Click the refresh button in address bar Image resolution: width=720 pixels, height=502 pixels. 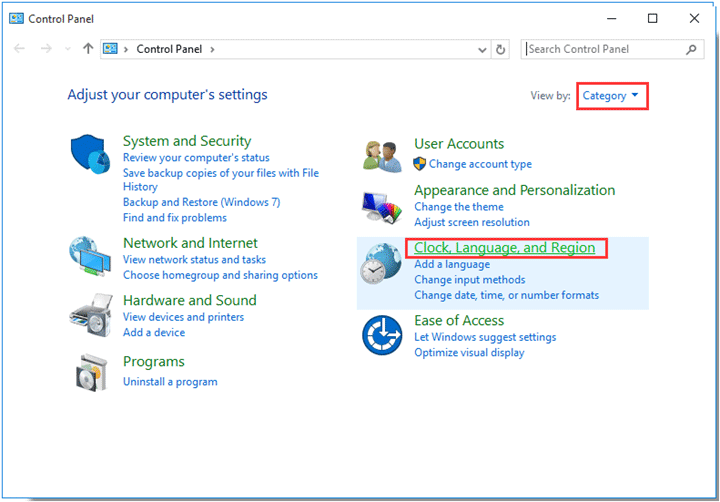coord(501,49)
